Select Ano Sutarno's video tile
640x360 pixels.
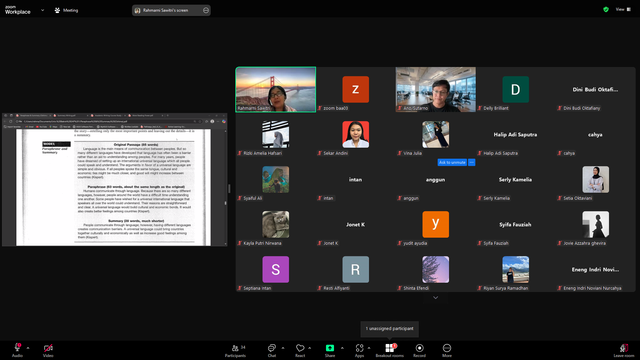coord(436,89)
